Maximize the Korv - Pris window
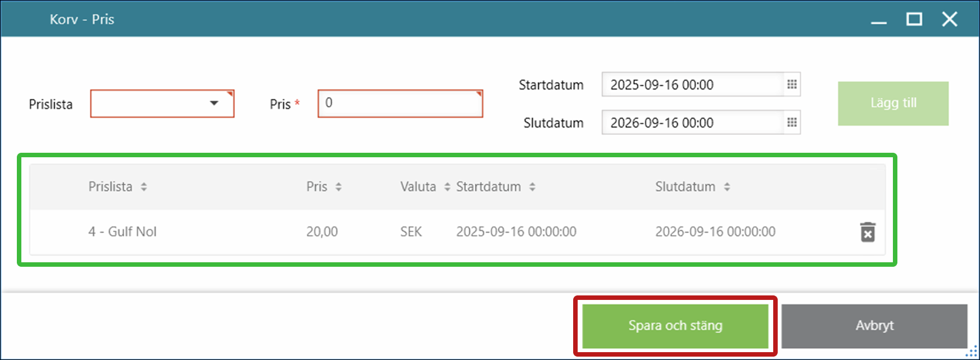980x360 pixels. point(914,19)
